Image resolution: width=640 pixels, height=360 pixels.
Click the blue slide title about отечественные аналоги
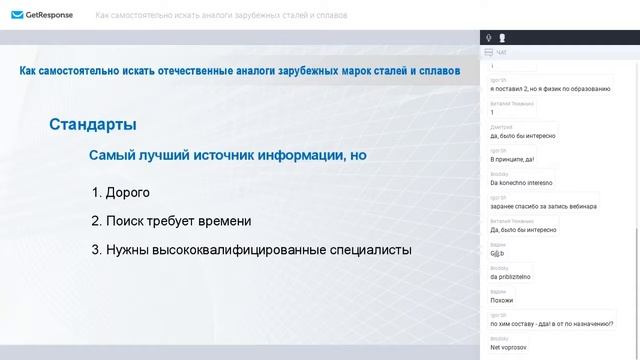[x=240, y=71]
